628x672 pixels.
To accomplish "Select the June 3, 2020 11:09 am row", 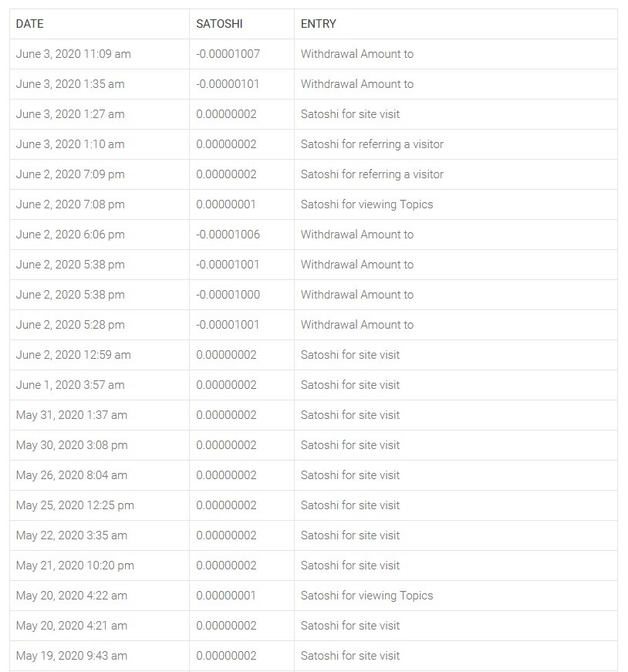I will pos(313,54).
